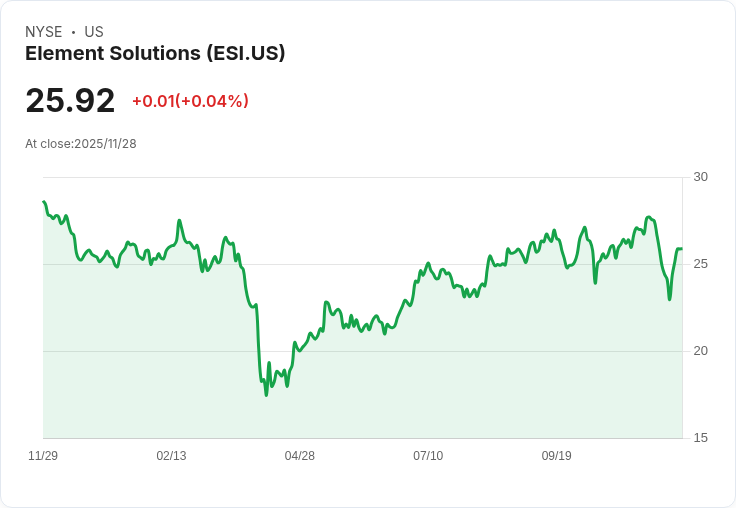Click the 15 y-axis label
The width and height of the screenshot is (736, 508).
click(x=700, y=438)
